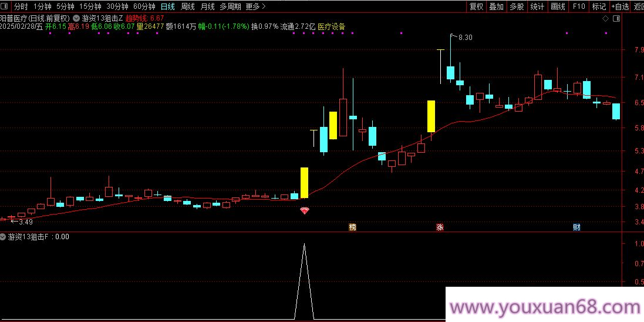Open F10 company information
Viewport: 644px width, 322px height.
point(579,6)
